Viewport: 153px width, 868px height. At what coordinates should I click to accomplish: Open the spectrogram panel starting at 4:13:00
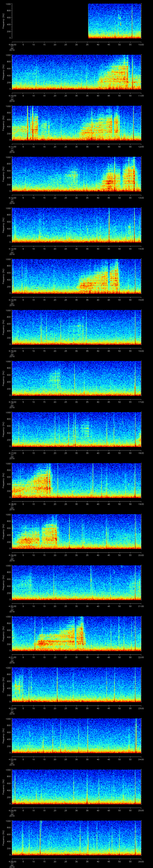(77, 225)
